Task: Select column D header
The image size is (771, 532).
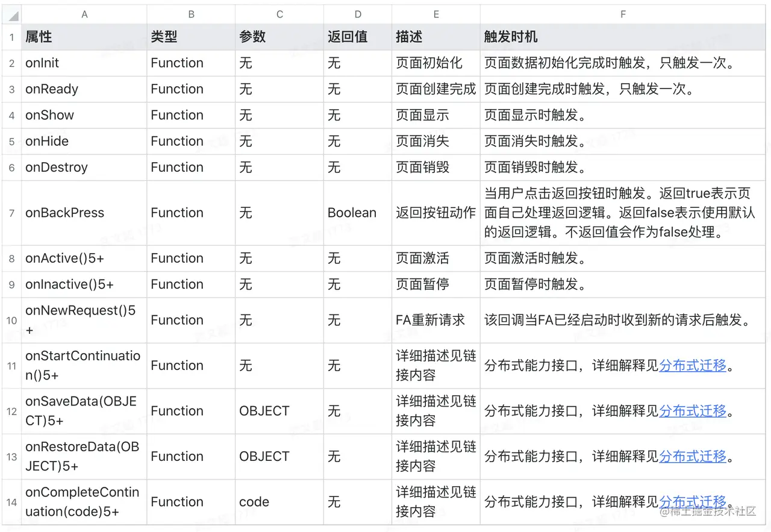Action: (x=358, y=14)
